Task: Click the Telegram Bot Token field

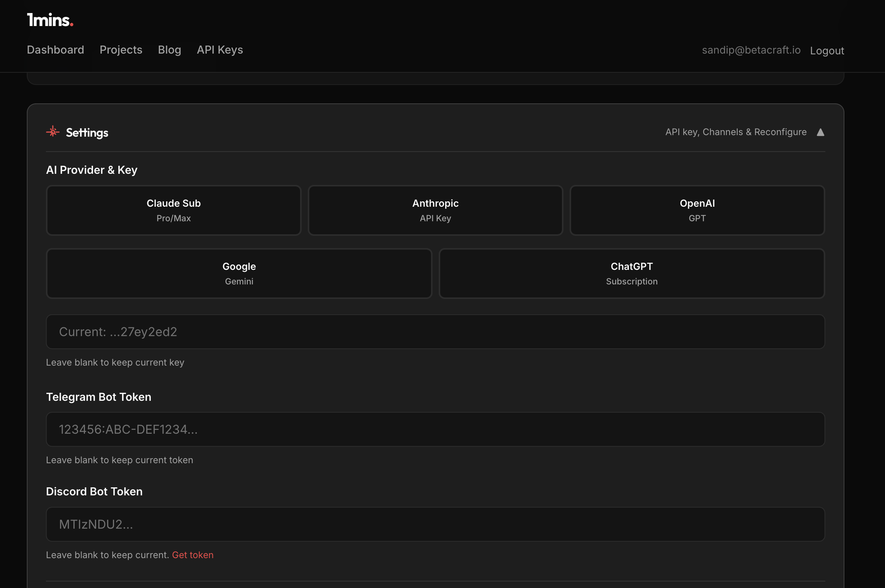Action: 435,429
